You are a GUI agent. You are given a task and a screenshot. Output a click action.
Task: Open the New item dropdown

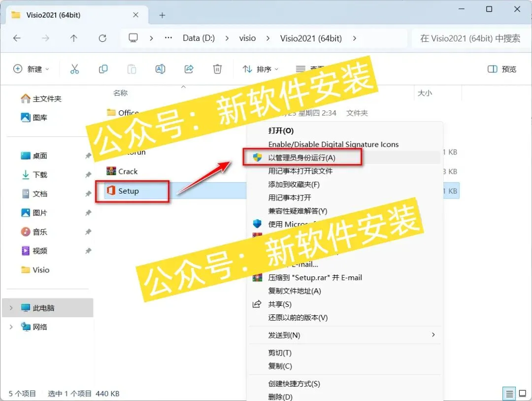pyautogui.click(x=31, y=69)
